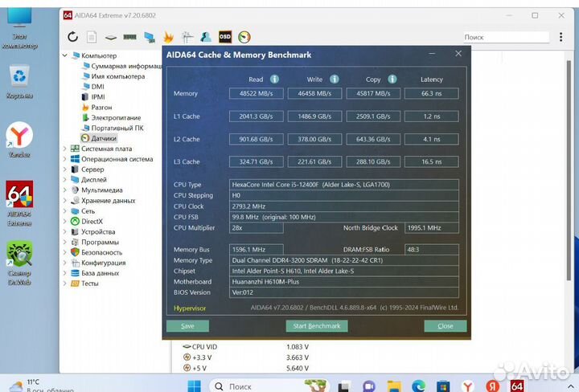Click the Memory Read 48522 MB/s value
This screenshot has width=579, height=392.
click(x=257, y=93)
